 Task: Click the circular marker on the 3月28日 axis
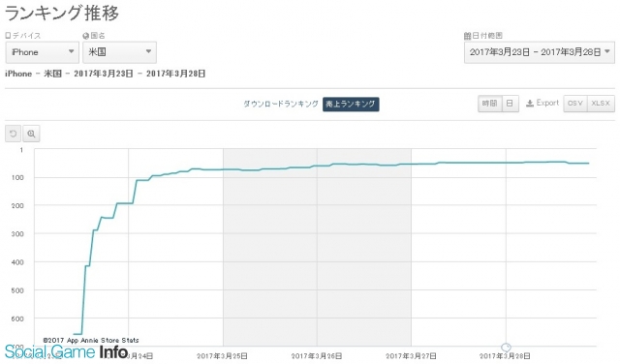506,348
